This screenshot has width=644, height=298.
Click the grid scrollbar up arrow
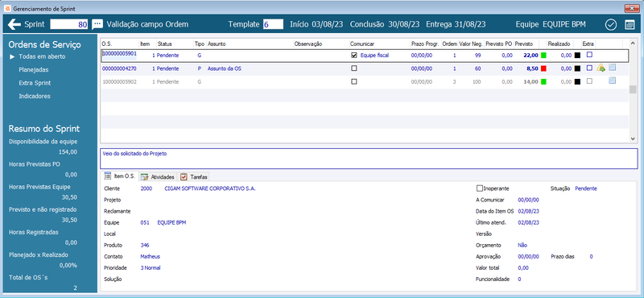coord(633,43)
